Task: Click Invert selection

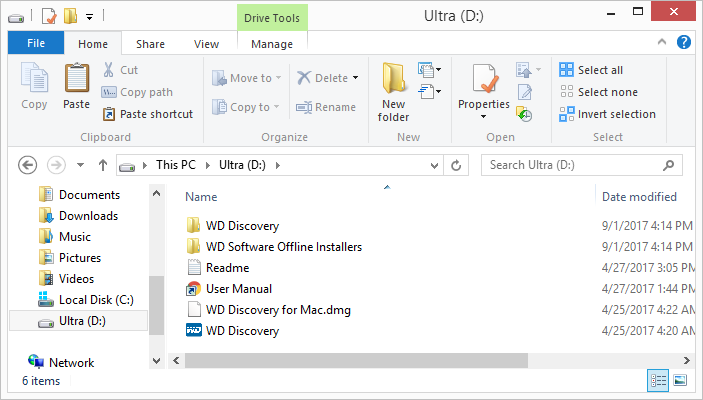Action: (x=608, y=114)
